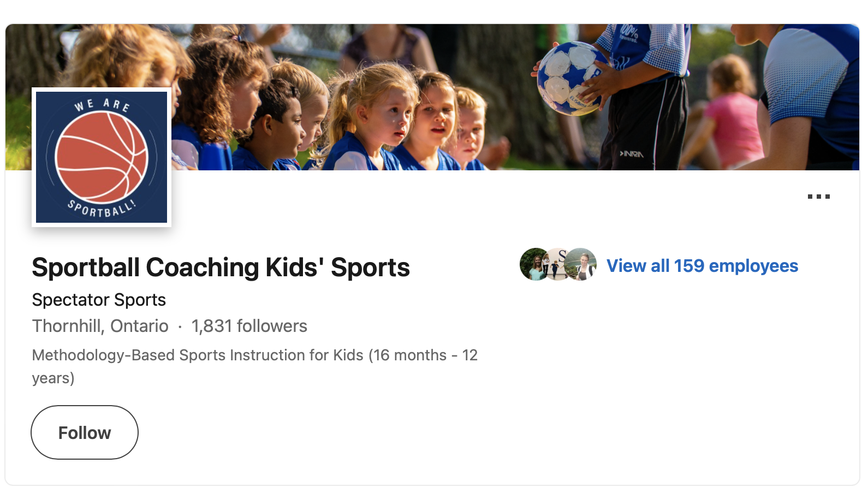This screenshot has height=499, width=868.
Task: Select the Spectator Sports industry label
Action: click(x=99, y=300)
